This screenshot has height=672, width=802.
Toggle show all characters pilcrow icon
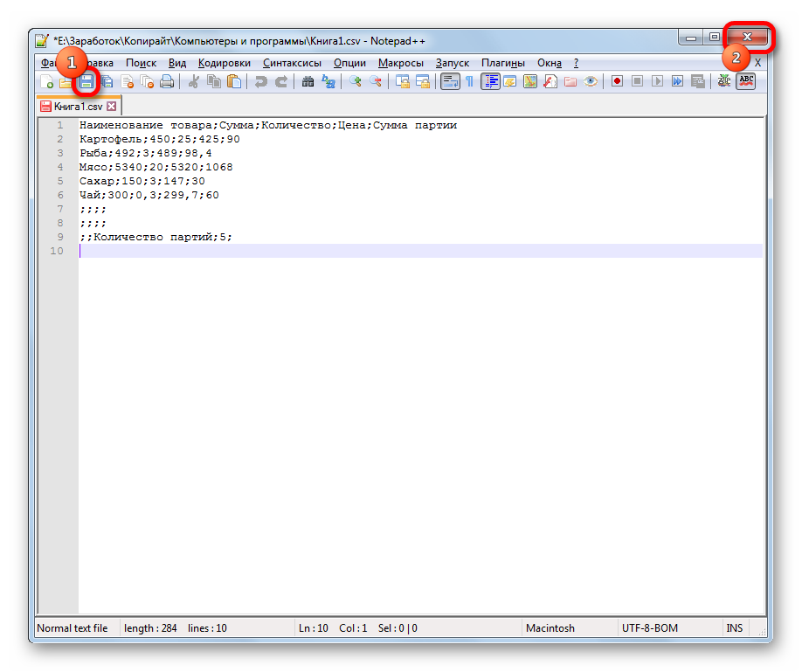tap(469, 81)
